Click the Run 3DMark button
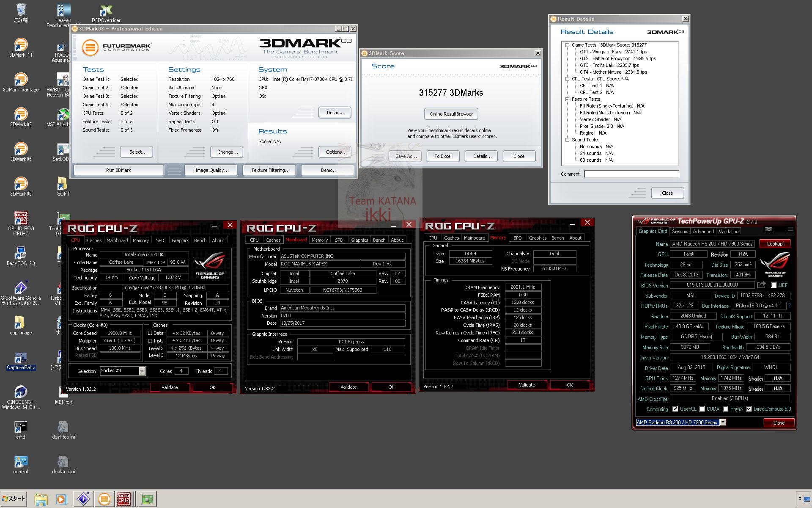 click(118, 170)
